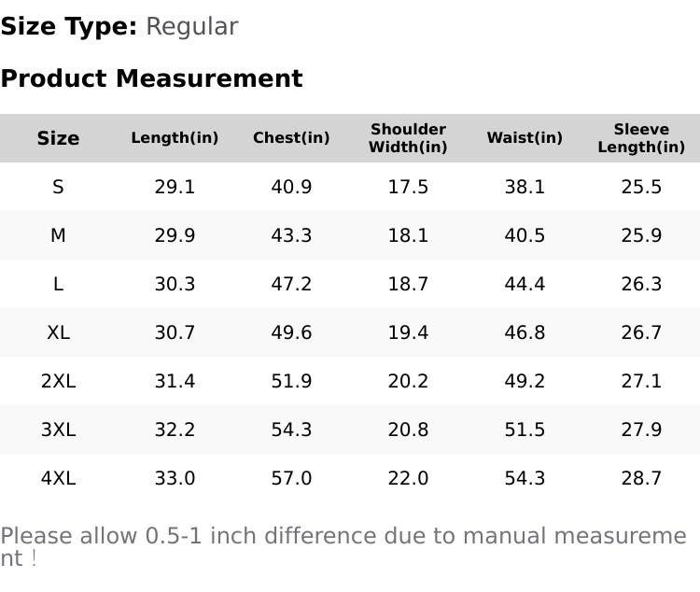Click the XL waist value 46.8
This screenshot has height=592, width=700.
pyautogui.click(x=525, y=332)
